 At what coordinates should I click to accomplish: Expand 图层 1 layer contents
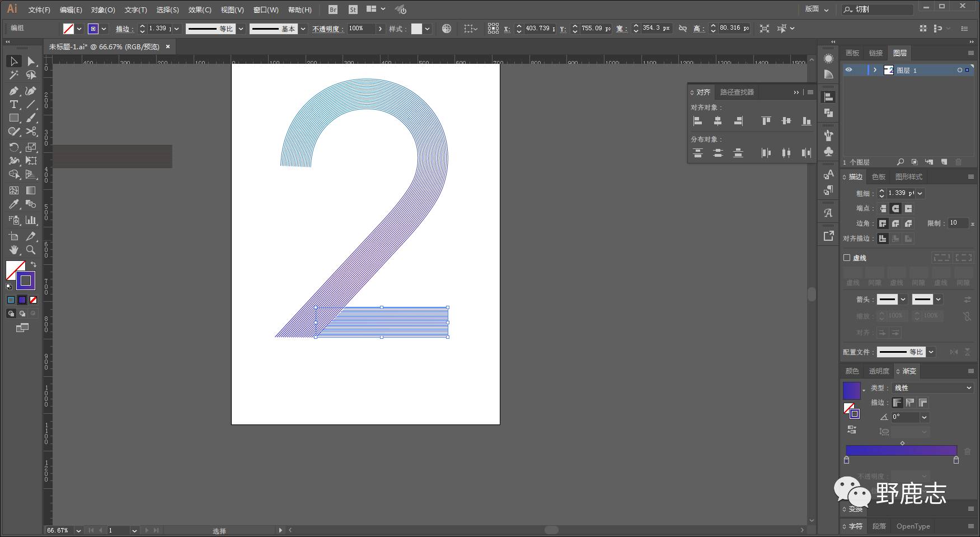point(875,70)
